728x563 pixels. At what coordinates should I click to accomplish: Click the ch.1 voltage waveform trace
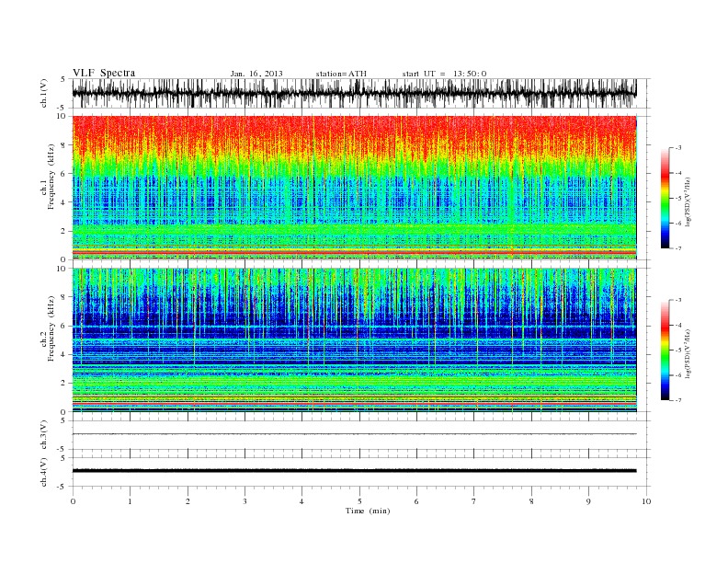pos(354,93)
